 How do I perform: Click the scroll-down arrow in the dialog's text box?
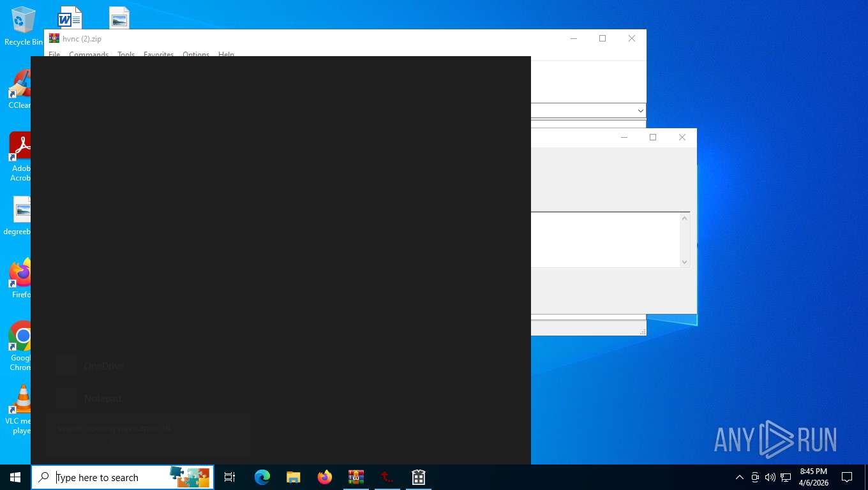click(x=684, y=262)
